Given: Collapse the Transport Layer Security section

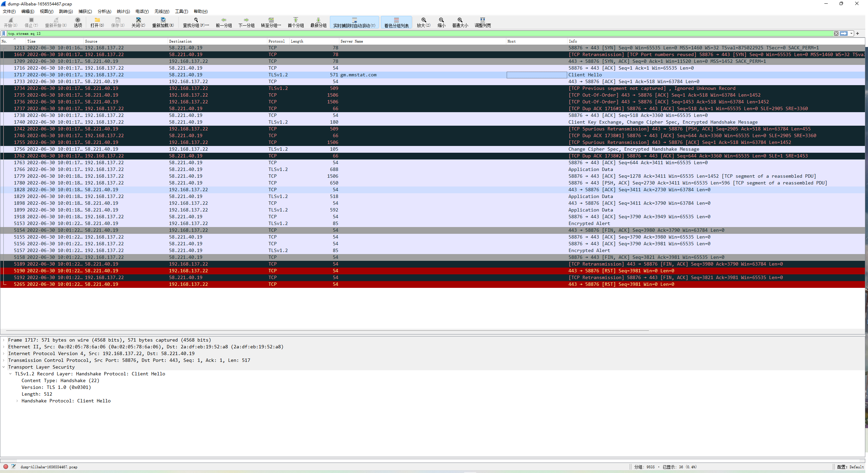Looking at the screenshot, I should pyautogui.click(x=4, y=367).
